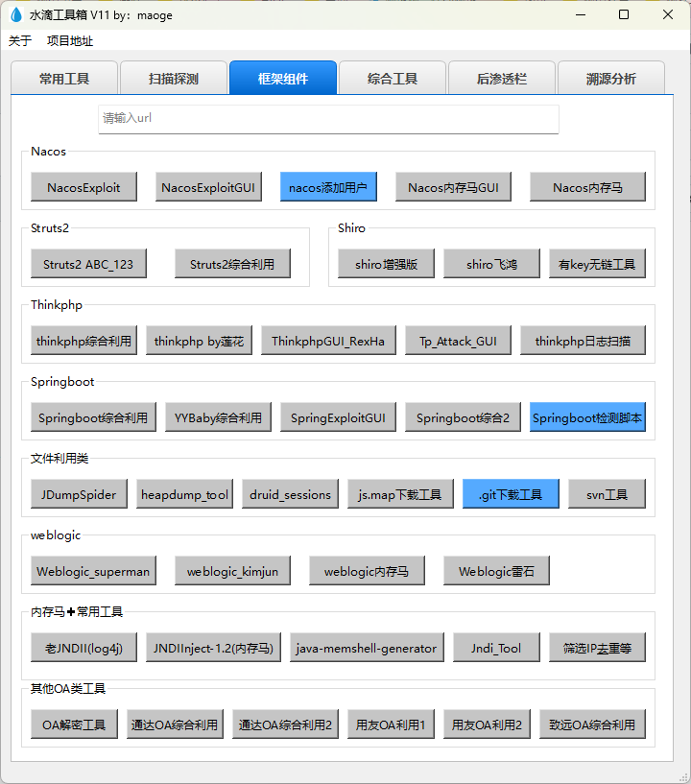Launch Weblogic_superman tool
691x784 pixels.
[x=93, y=571]
